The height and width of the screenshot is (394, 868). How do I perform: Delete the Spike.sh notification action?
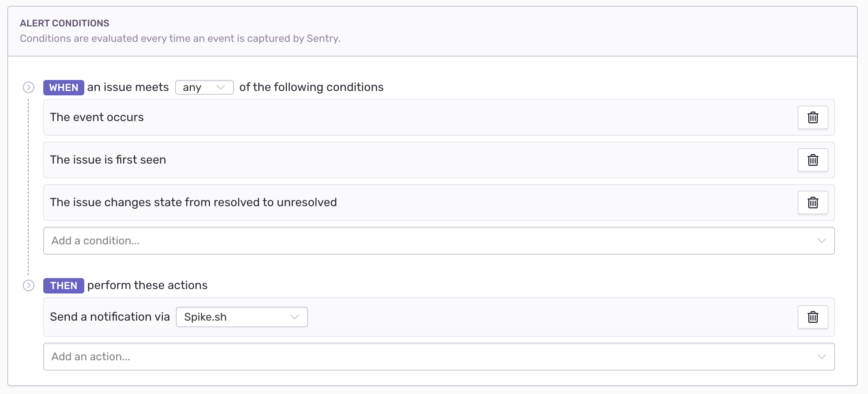pos(813,317)
